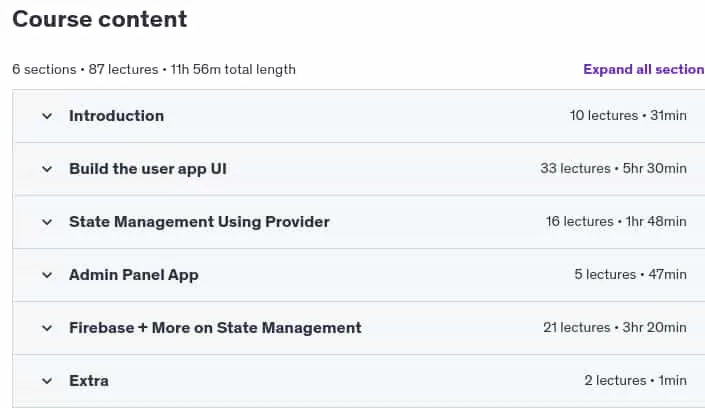705x408 pixels.
Task: Click the 33 lectures • 5hr 30min label
Action: [x=614, y=169]
